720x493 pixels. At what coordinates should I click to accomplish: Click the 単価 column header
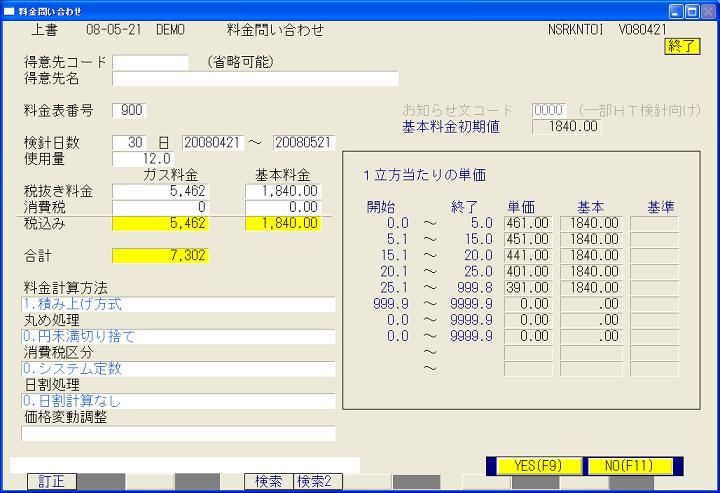[x=521, y=207]
